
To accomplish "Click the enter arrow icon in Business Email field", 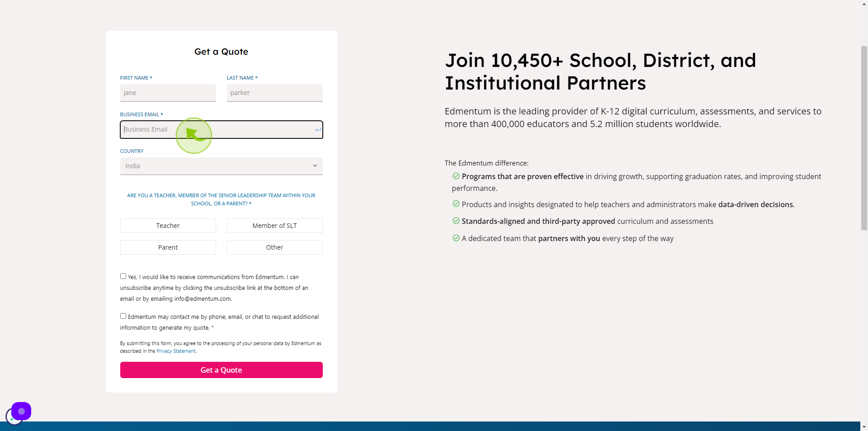I will point(318,130).
